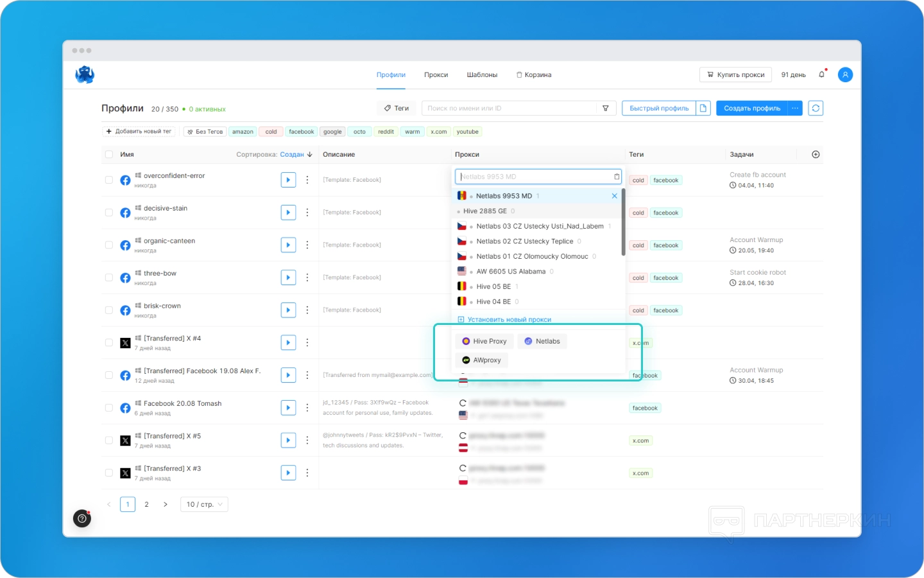The height and width of the screenshot is (578, 924).
Task: Expand the Создать профиль more-options arrow
Action: [795, 109]
